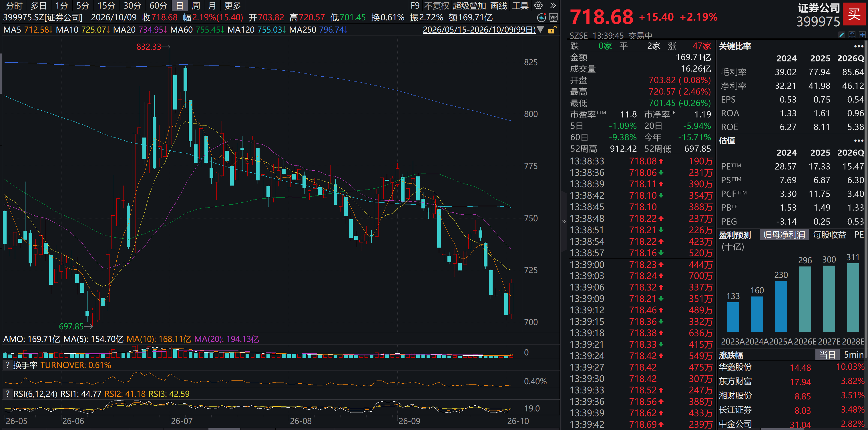The height and width of the screenshot is (430, 868).
Task: Collapse side panel with middle chevron handle
Action: (x=564, y=221)
